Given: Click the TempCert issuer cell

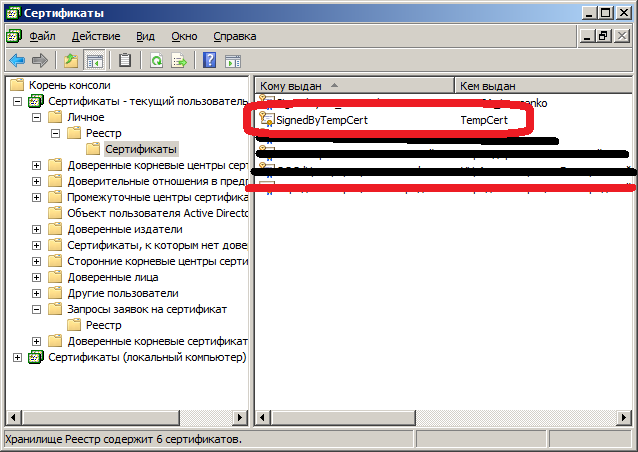Looking at the screenshot, I should point(484,120).
